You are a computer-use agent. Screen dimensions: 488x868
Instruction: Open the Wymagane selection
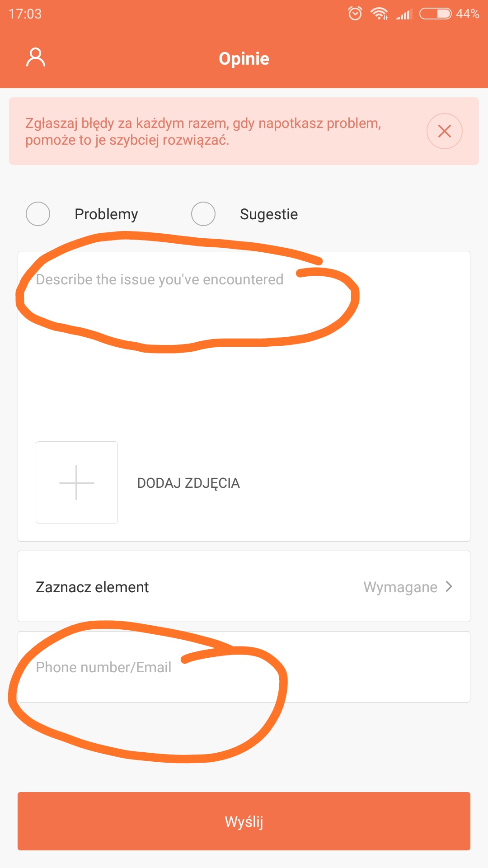point(400,587)
